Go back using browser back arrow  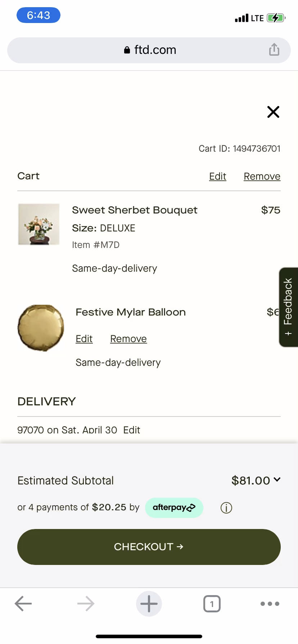(23, 603)
